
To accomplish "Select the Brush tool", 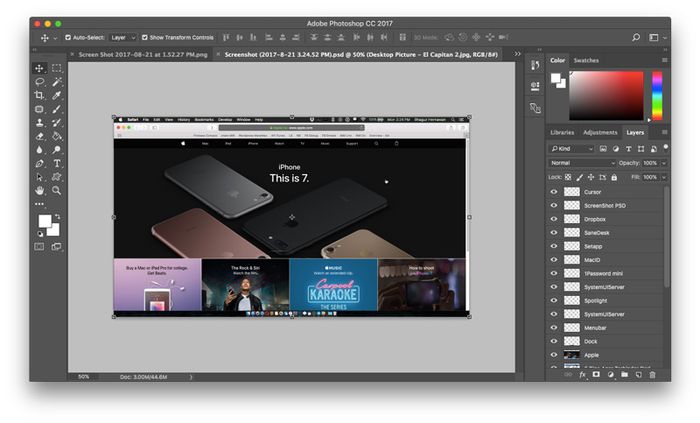I will [56, 109].
